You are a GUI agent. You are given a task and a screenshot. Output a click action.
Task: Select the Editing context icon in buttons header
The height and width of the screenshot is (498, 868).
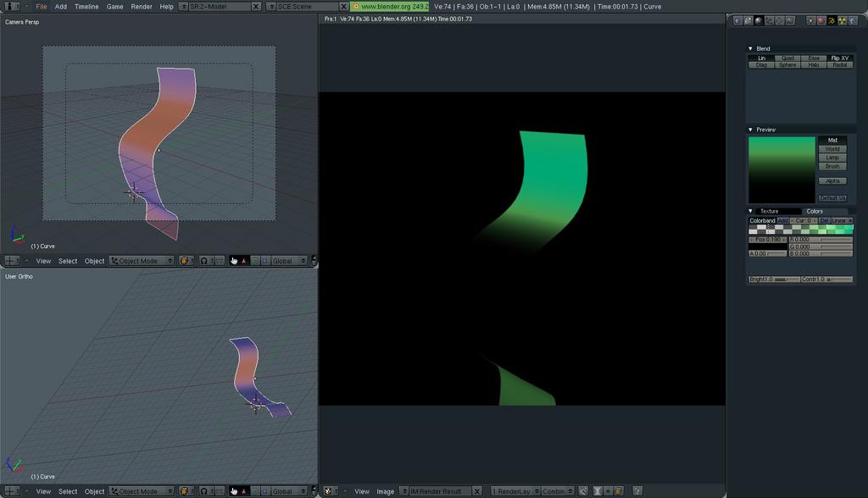point(780,20)
